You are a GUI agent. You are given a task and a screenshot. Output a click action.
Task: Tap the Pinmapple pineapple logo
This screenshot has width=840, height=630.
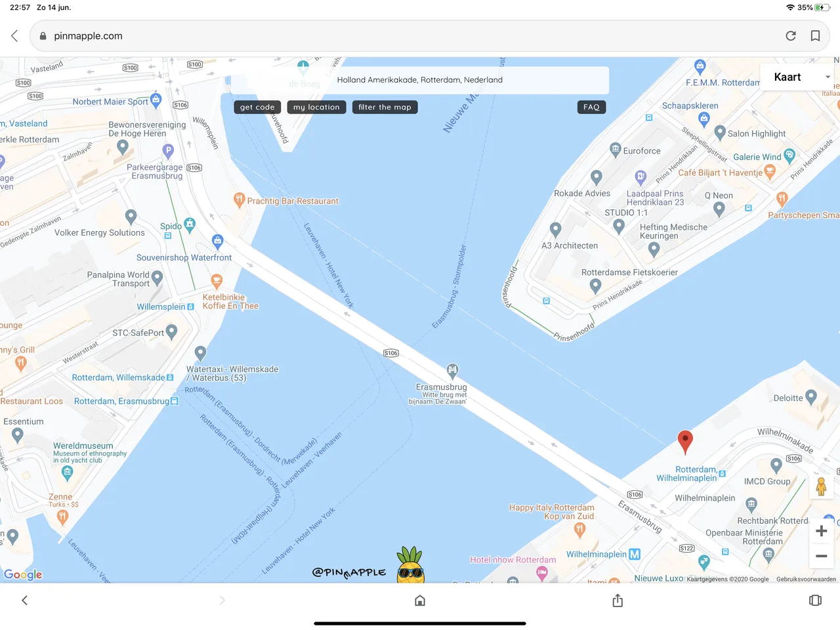pos(410,565)
